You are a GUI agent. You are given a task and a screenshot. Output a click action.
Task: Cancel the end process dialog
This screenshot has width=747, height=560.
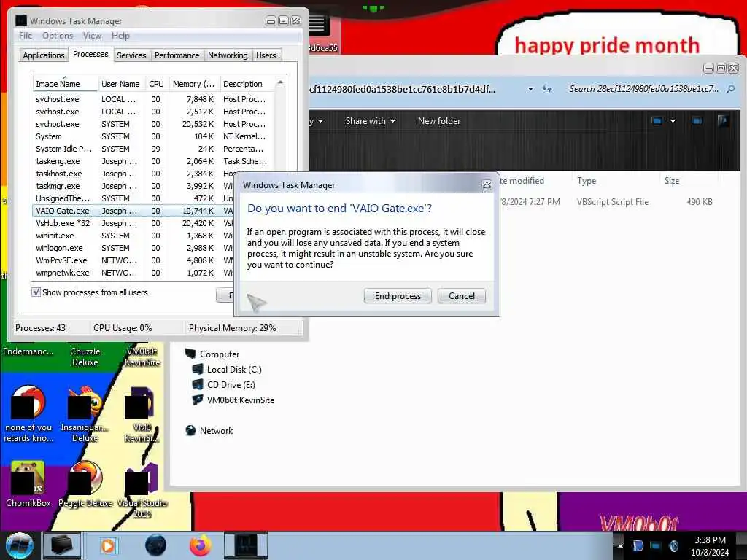pos(462,296)
